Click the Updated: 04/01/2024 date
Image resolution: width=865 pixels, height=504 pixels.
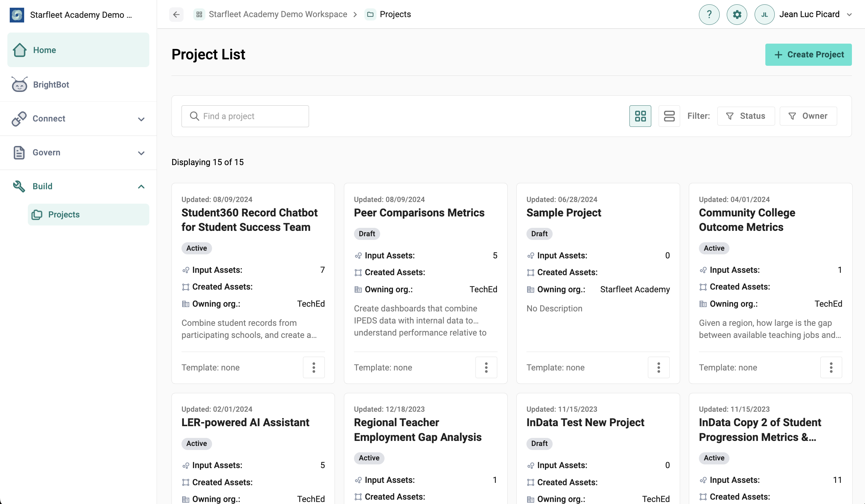pyautogui.click(x=734, y=199)
